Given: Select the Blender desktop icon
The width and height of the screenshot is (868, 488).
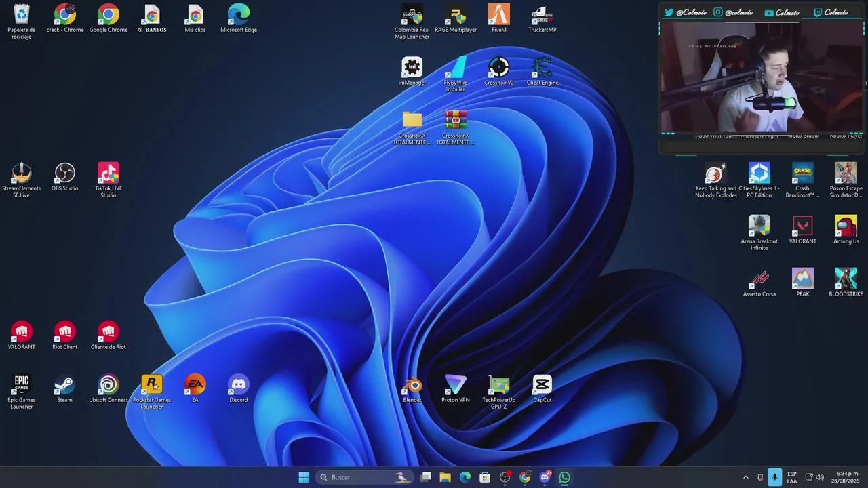Looking at the screenshot, I should [x=412, y=388].
